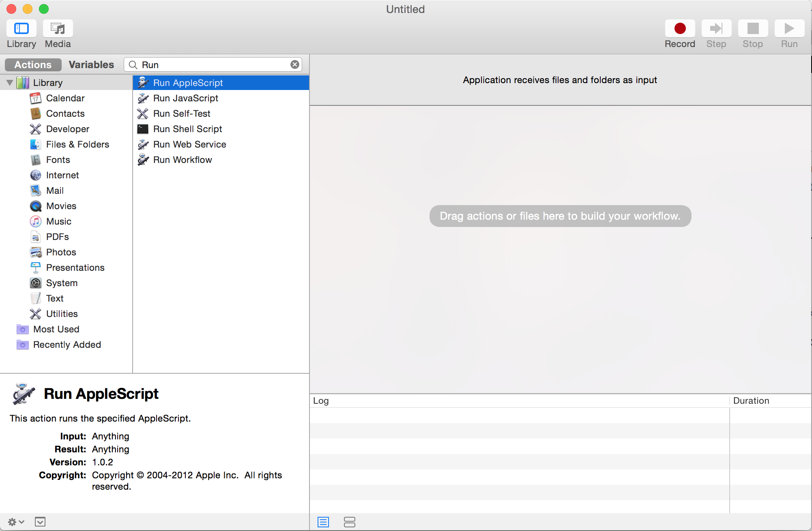This screenshot has width=812, height=531.
Task: Show the log list view
Action: click(323, 522)
